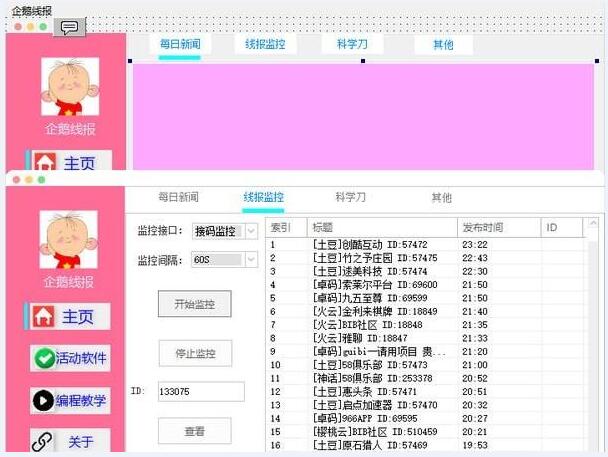
Task: Click the green checkmark icon beside 活动软件
Action: (x=45, y=358)
